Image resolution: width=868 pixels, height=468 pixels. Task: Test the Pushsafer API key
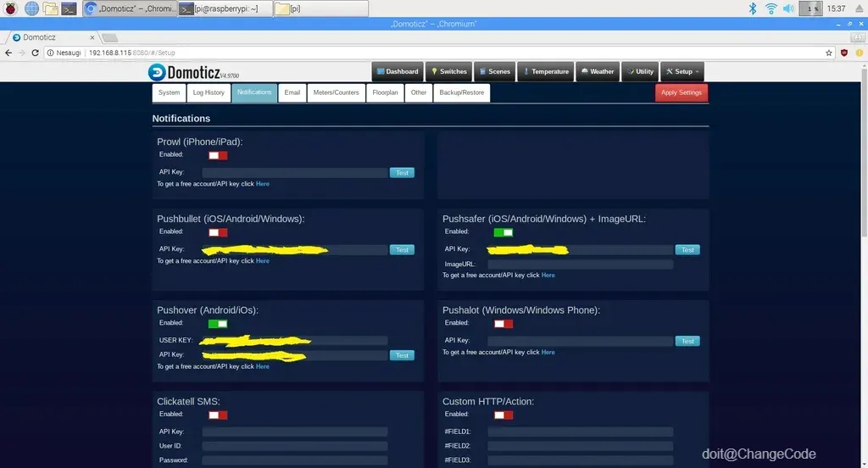click(x=687, y=250)
